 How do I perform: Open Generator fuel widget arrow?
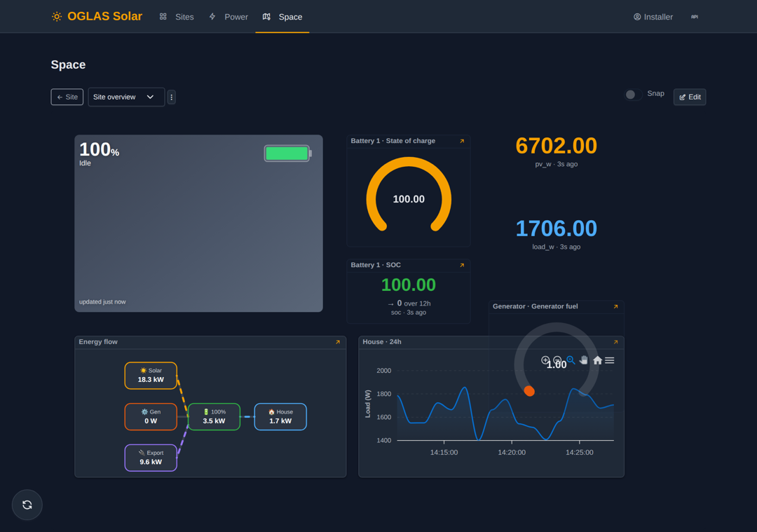point(615,306)
